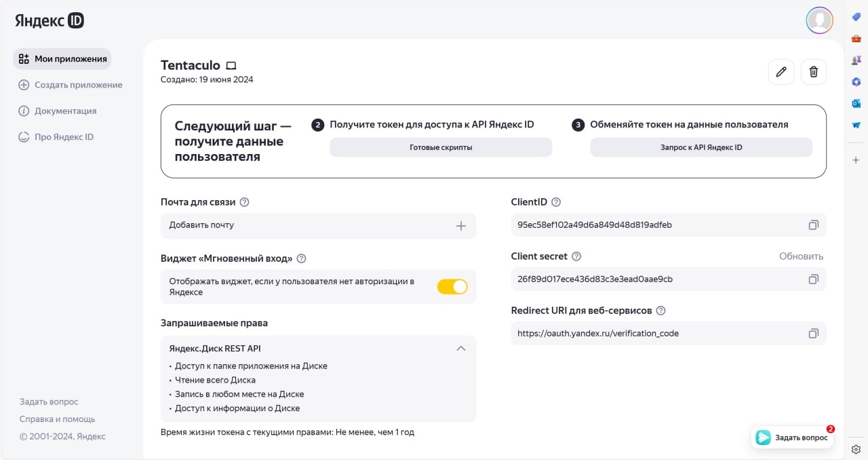
Task: Copy the Redirect URI value
Action: [x=814, y=333]
